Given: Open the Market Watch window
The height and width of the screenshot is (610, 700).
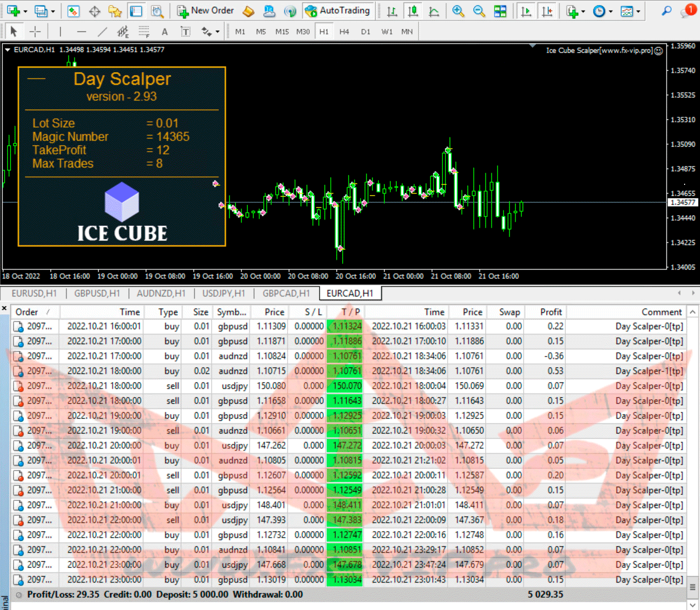Looking at the screenshot, I should pos(73,11).
